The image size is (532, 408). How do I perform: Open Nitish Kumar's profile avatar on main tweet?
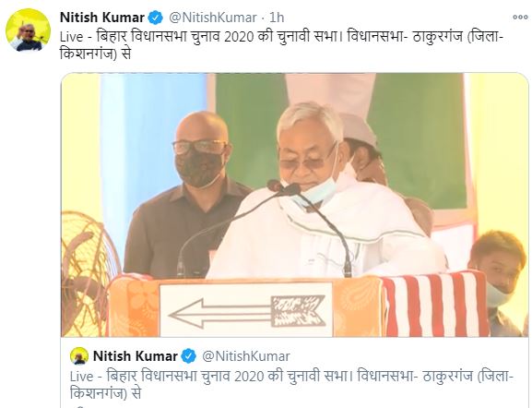point(29,30)
